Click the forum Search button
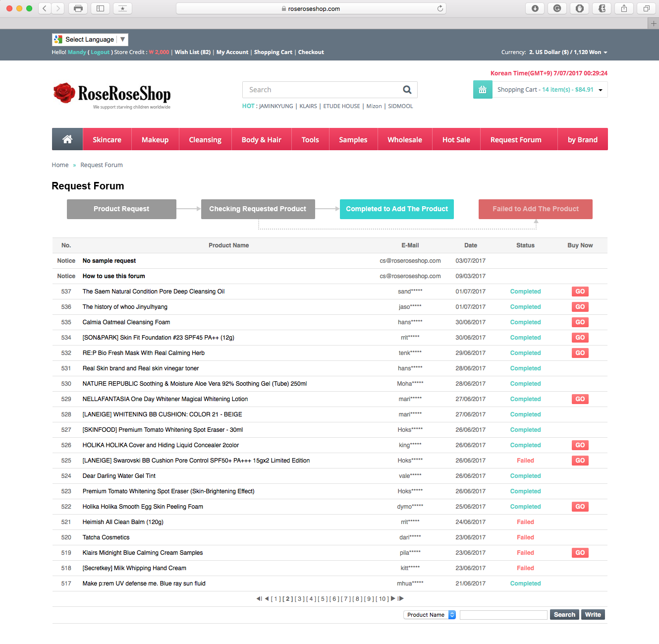Viewport: 659px width, 644px height. [x=564, y=615]
